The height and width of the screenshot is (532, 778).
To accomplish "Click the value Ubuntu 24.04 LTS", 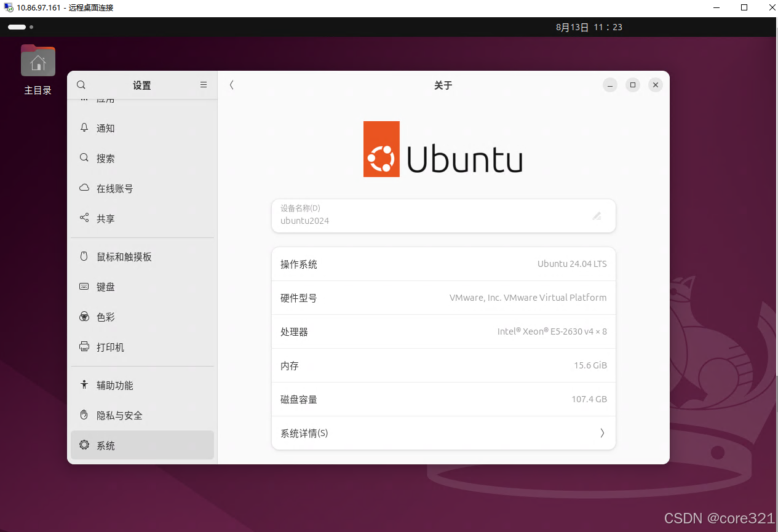I will point(572,264).
